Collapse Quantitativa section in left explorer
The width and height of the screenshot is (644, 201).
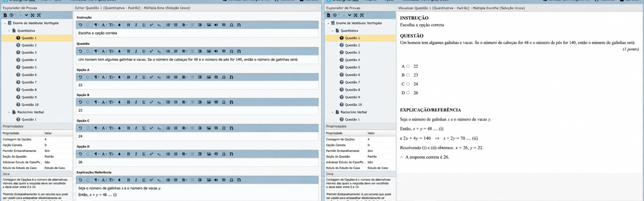[9, 31]
